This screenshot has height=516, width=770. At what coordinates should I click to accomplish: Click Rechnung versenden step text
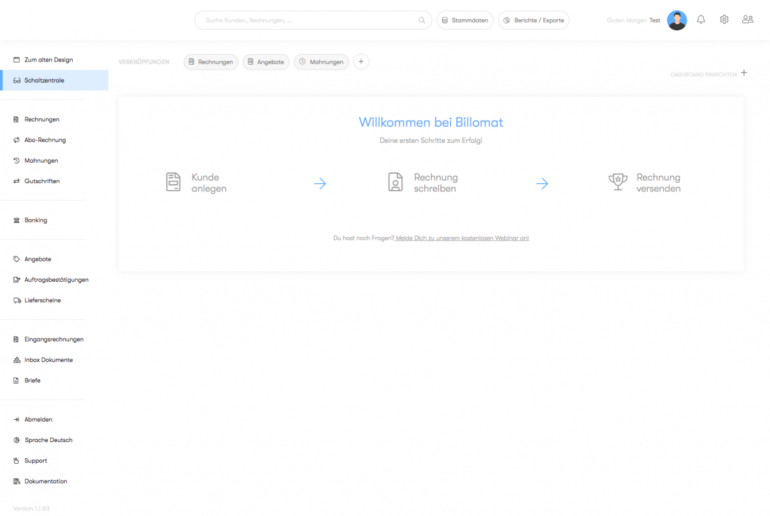[x=658, y=183]
